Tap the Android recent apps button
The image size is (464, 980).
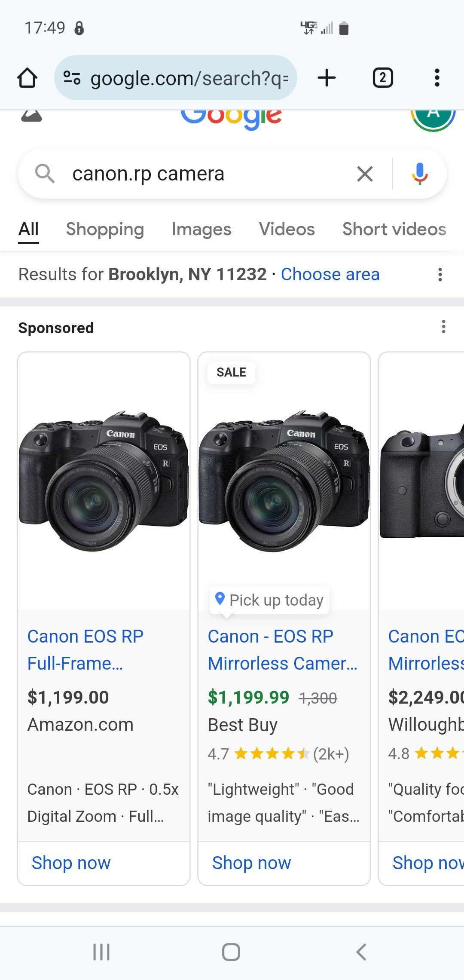pos(101,952)
